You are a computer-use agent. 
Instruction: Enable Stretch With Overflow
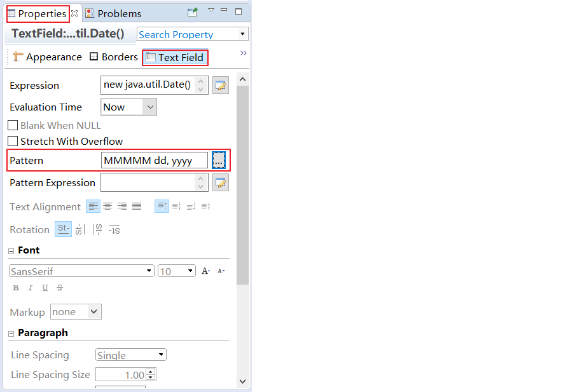pyautogui.click(x=13, y=141)
